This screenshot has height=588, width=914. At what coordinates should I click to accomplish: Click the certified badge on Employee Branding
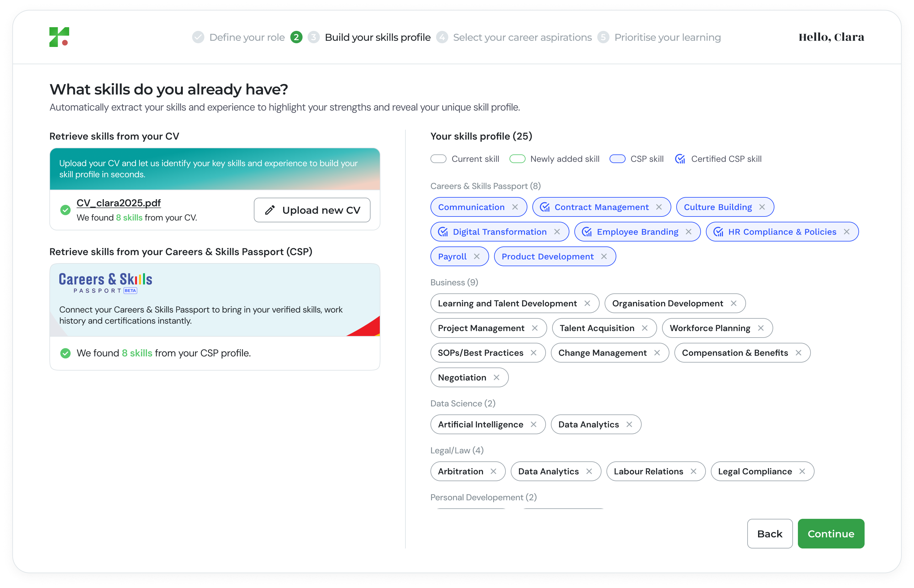point(587,232)
